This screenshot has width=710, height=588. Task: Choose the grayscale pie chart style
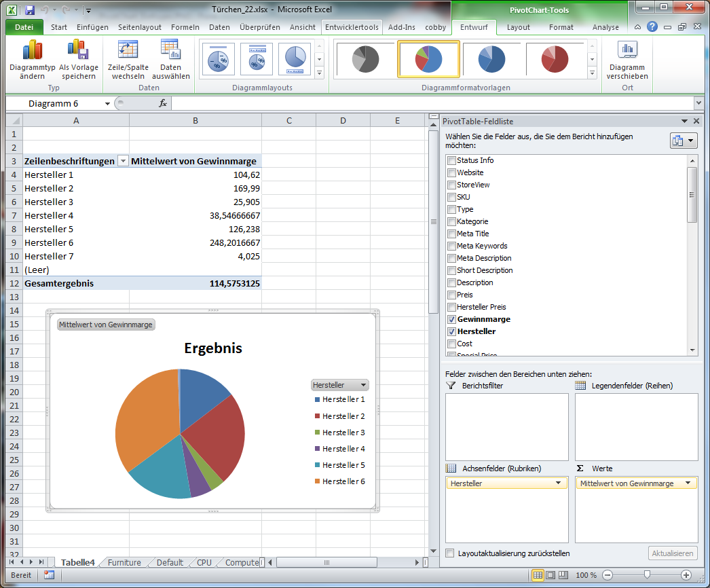pos(365,59)
